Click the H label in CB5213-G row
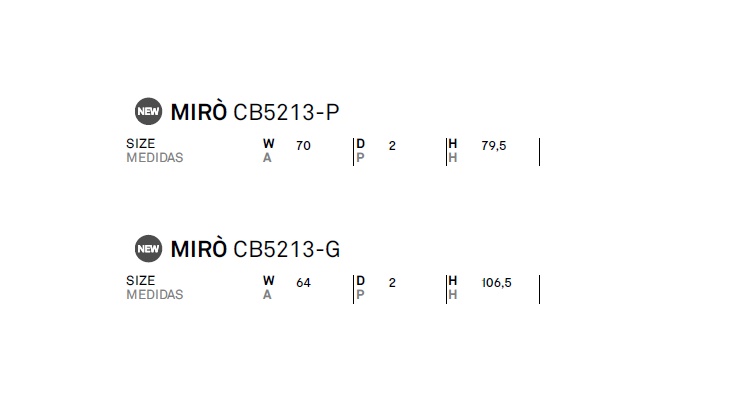 pos(453,280)
